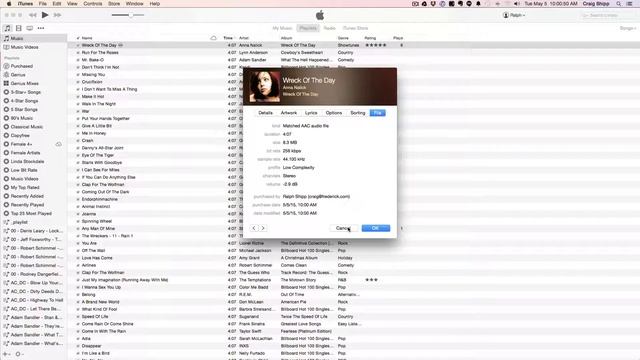The height and width of the screenshot is (360, 640).
Task: Open the Movies library icon
Action: (x=18, y=28)
